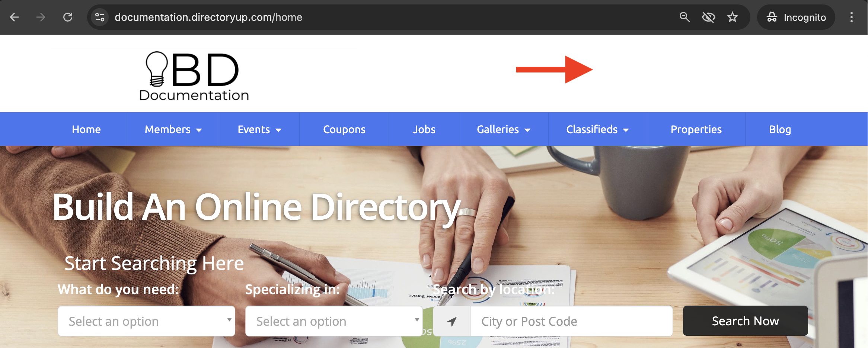
Task: Click the third-party cookies eye icon
Action: point(708,17)
